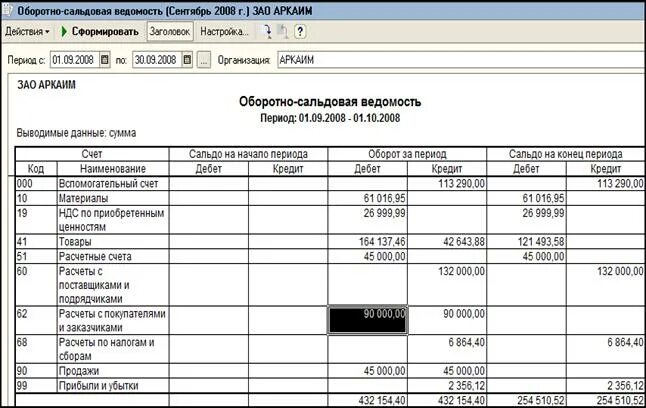Click account code 41 cell
The width and height of the screenshot is (646, 408).
[x=36, y=242]
